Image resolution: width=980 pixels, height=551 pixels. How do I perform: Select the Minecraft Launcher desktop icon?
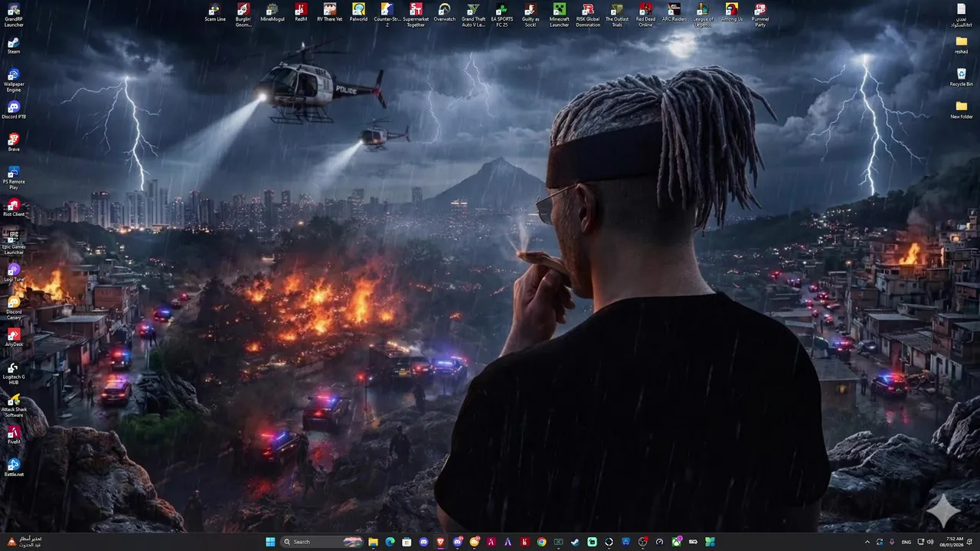(x=560, y=15)
